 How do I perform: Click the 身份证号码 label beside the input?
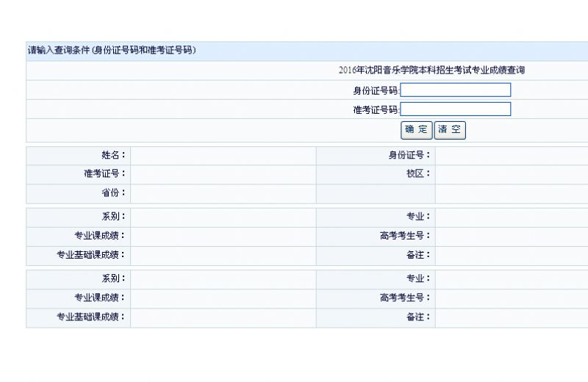click(x=375, y=91)
